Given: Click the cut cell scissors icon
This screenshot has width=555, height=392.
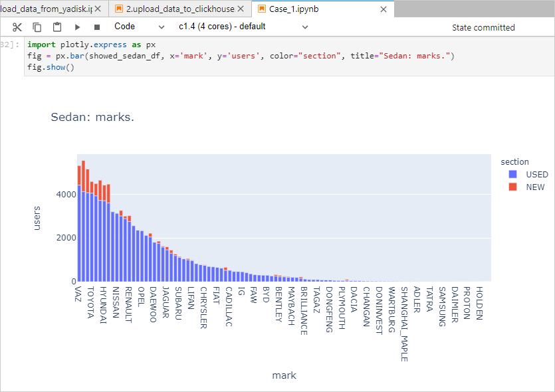Looking at the screenshot, I should [17, 27].
